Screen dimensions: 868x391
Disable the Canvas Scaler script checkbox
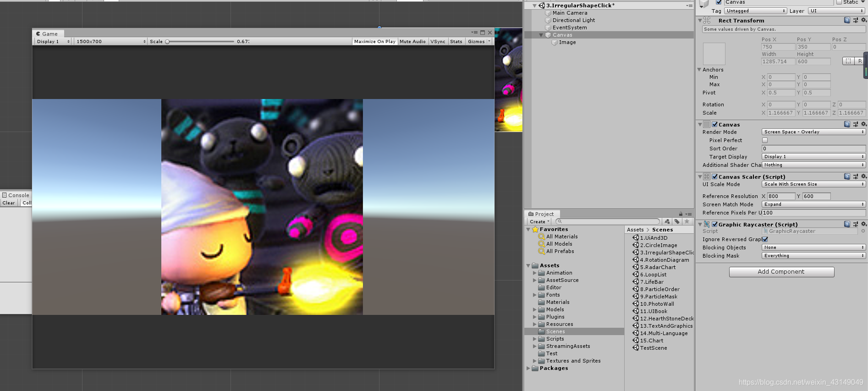(x=714, y=176)
